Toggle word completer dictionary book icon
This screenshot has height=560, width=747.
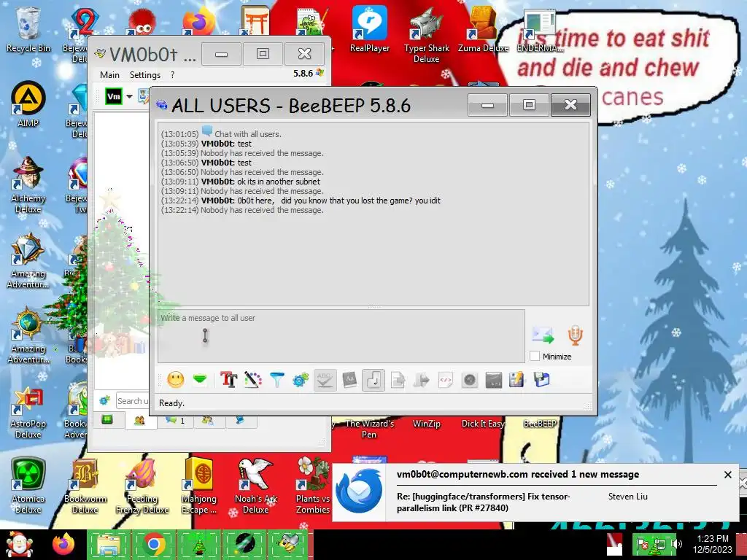coord(349,380)
